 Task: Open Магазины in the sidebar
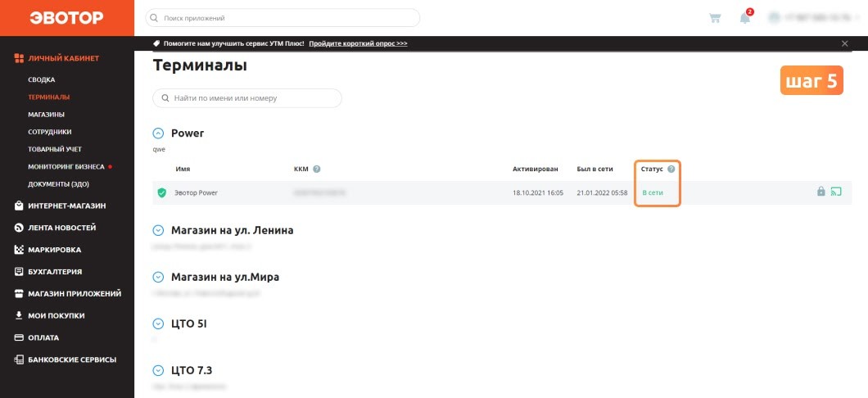pyautogui.click(x=47, y=114)
